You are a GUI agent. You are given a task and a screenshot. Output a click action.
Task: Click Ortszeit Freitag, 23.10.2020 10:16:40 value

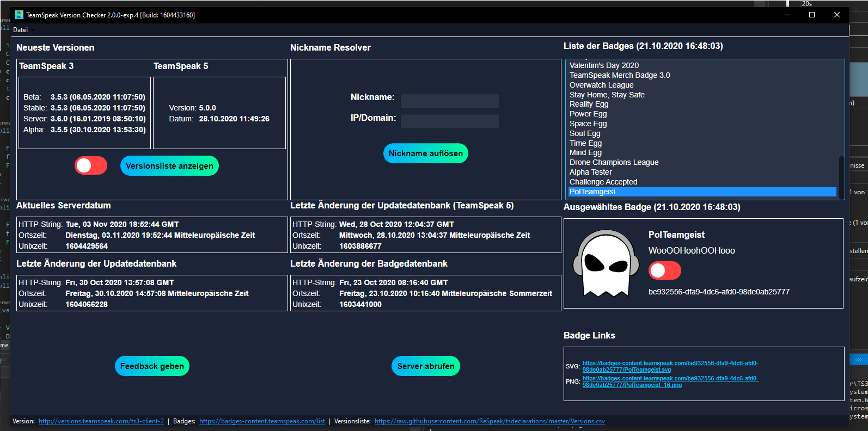click(x=445, y=293)
